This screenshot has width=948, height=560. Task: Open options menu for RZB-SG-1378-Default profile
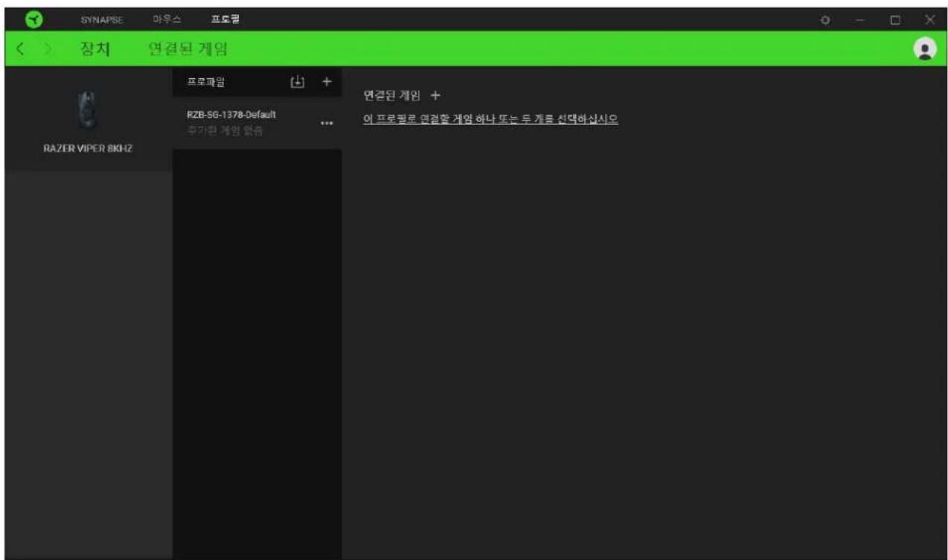pyautogui.click(x=325, y=123)
